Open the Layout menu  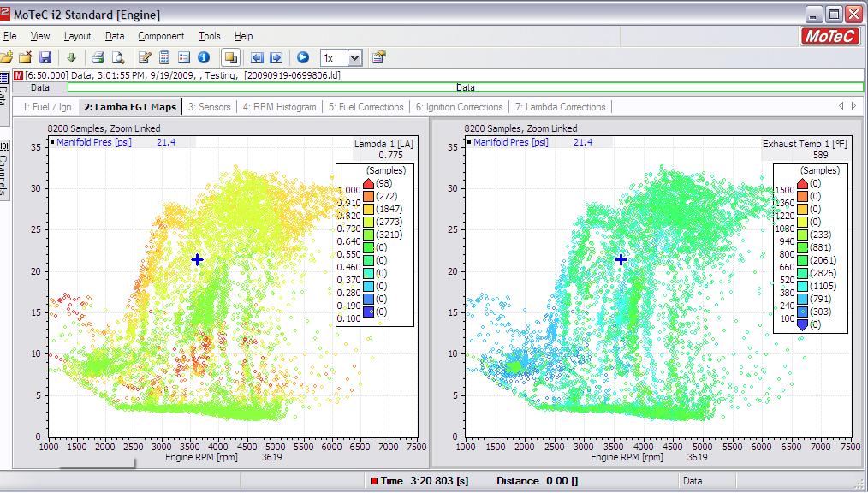tap(78, 36)
